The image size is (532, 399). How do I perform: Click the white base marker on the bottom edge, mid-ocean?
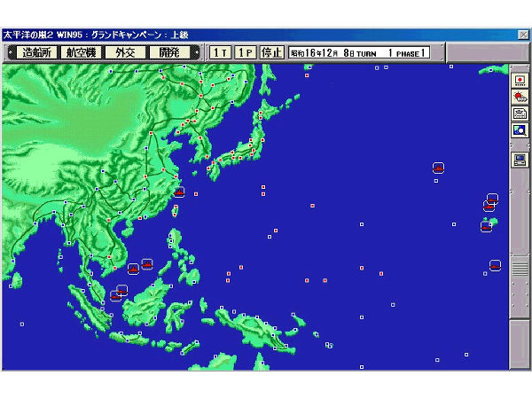pos(362,367)
